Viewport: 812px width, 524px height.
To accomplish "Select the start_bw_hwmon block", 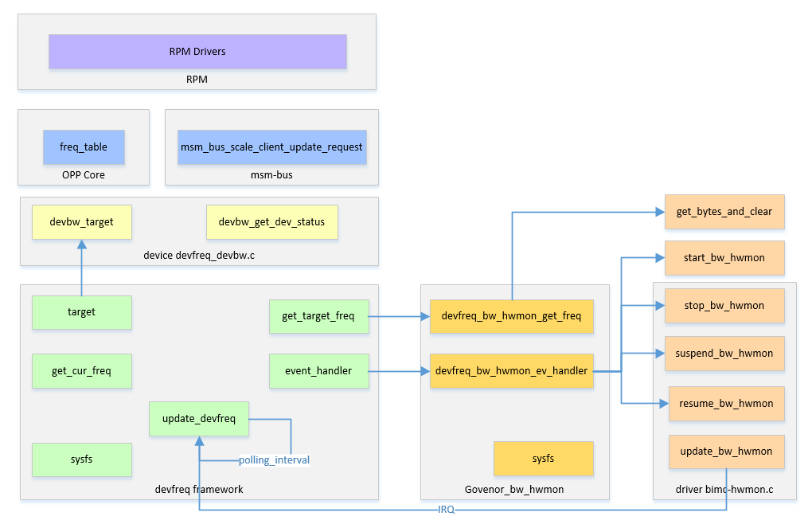I will (724, 258).
